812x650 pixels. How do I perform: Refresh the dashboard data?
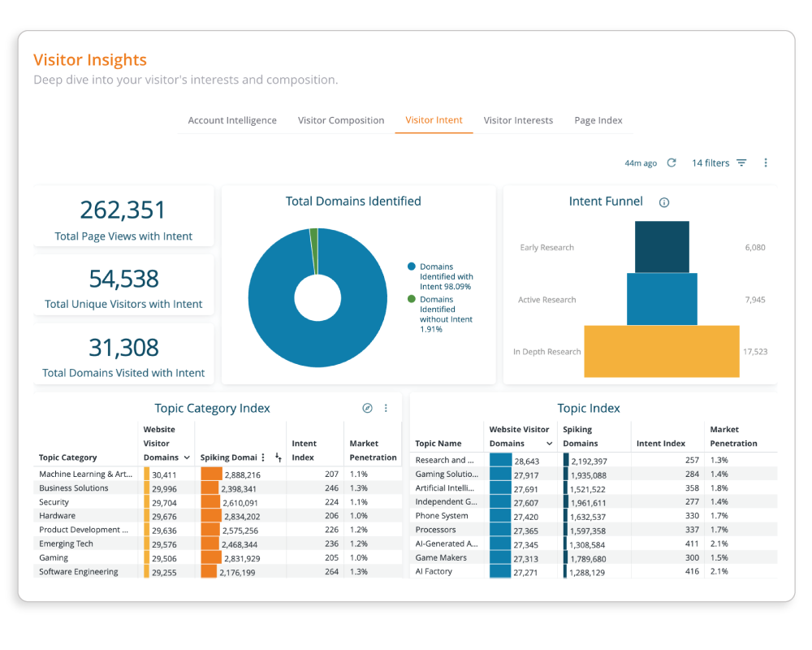[x=672, y=162]
